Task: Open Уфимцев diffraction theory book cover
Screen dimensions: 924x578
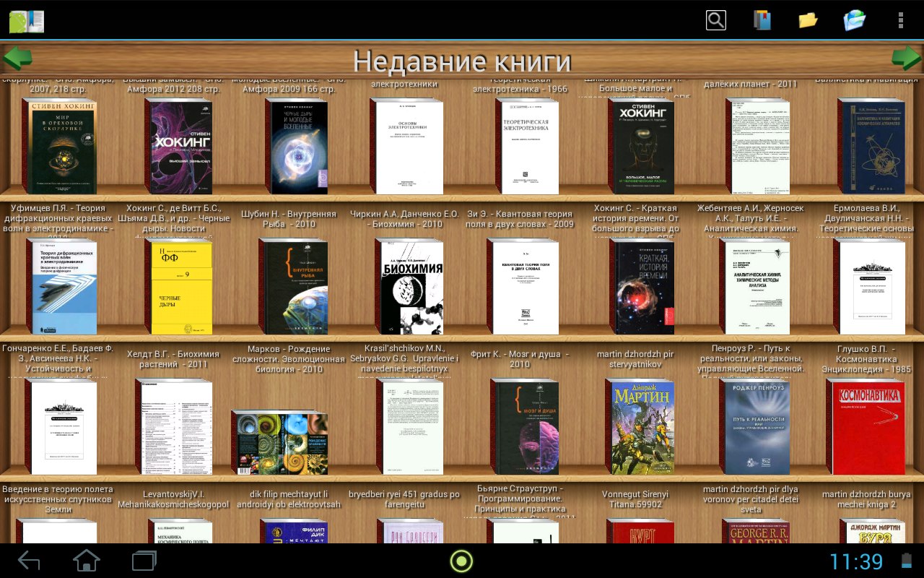Action: tap(61, 287)
